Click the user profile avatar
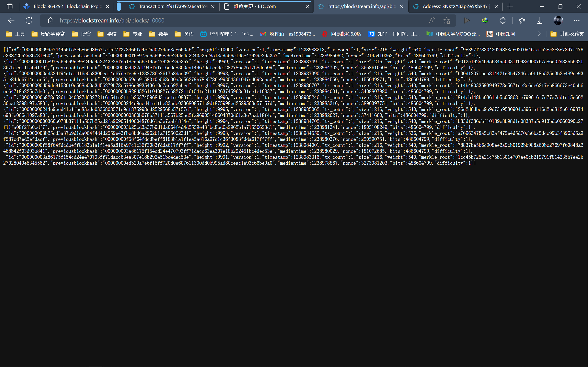588x367 pixels. [558, 20]
